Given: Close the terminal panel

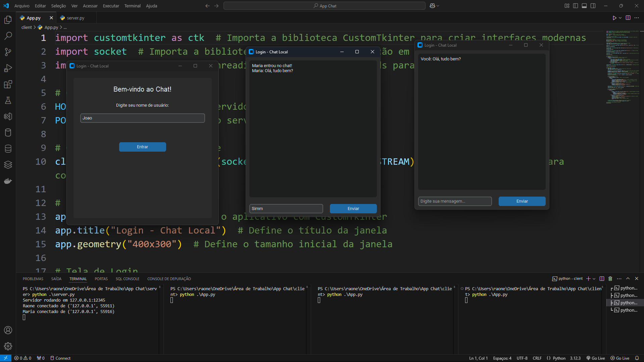Looking at the screenshot, I should coord(637,278).
